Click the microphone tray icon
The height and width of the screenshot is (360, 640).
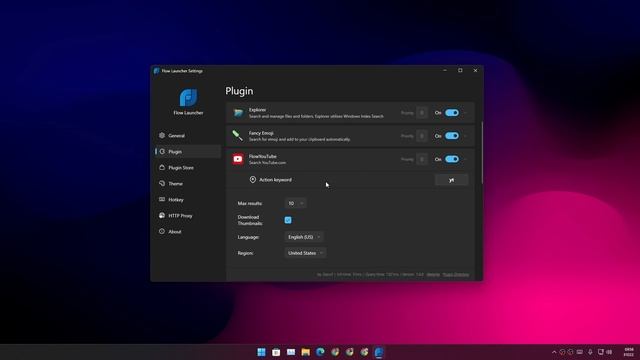pyautogui.click(x=590, y=352)
